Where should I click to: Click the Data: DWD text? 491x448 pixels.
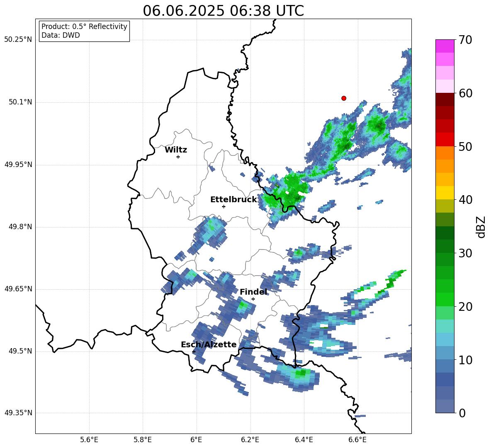61,35
